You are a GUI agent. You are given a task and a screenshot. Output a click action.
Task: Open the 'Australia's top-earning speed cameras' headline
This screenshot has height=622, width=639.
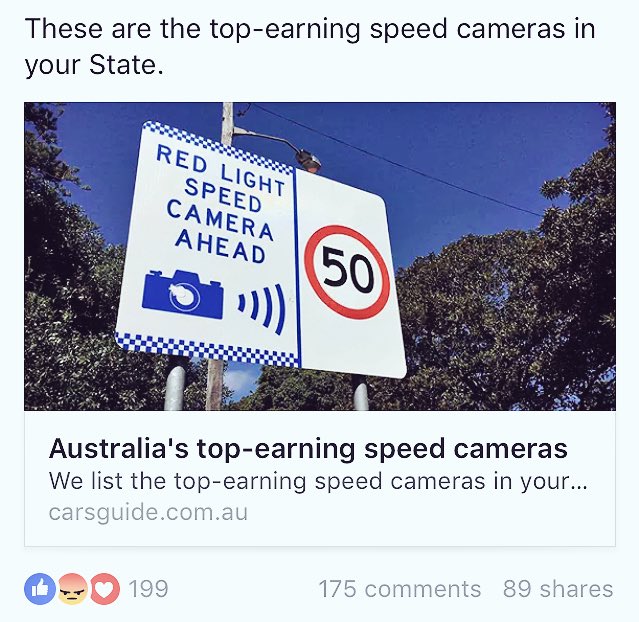pos(308,449)
